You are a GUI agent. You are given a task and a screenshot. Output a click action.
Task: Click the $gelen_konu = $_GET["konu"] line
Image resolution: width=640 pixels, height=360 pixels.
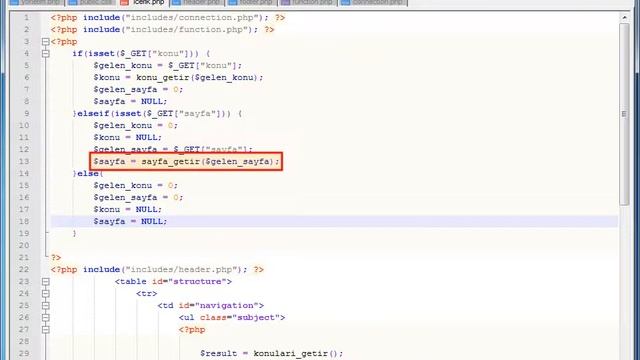click(x=167, y=66)
